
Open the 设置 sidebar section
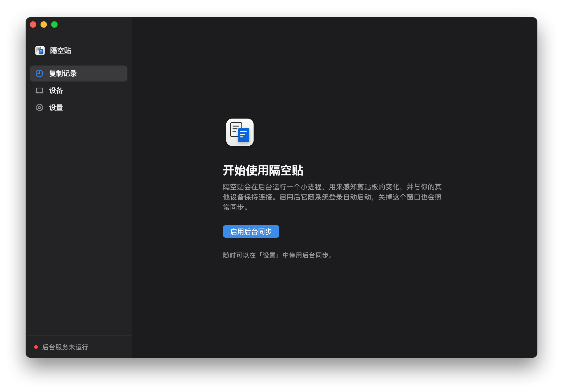click(79, 108)
